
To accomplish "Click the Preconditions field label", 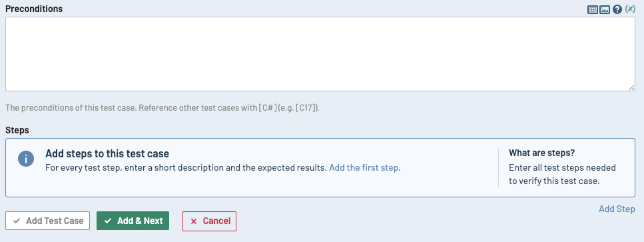I will [34, 9].
